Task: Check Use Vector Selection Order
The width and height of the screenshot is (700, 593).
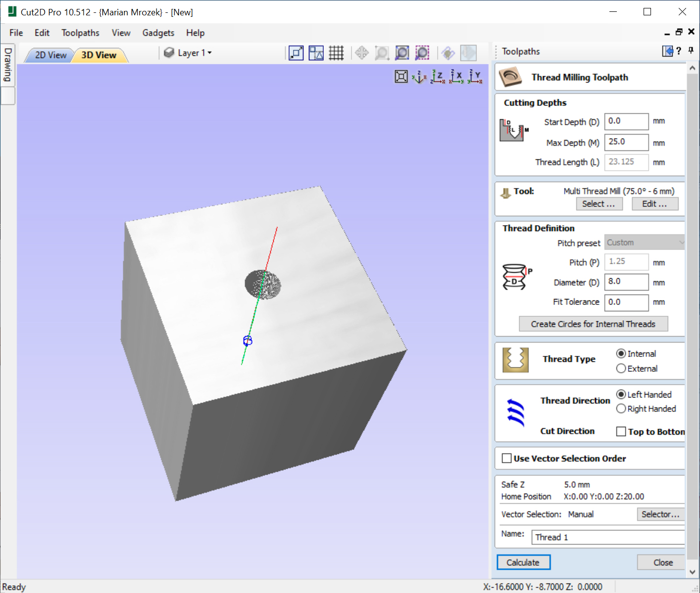Action: 507,458
